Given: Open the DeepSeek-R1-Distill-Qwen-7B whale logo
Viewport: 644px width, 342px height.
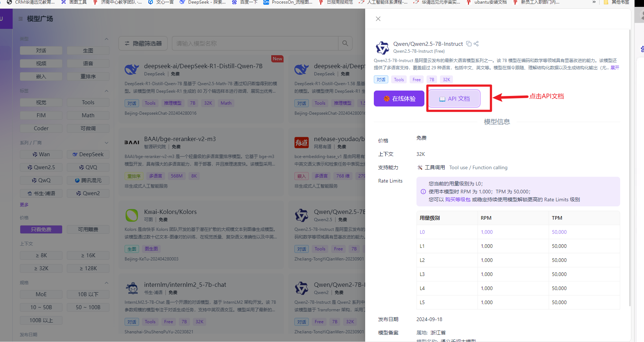Looking at the screenshot, I should tap(132, 69).
